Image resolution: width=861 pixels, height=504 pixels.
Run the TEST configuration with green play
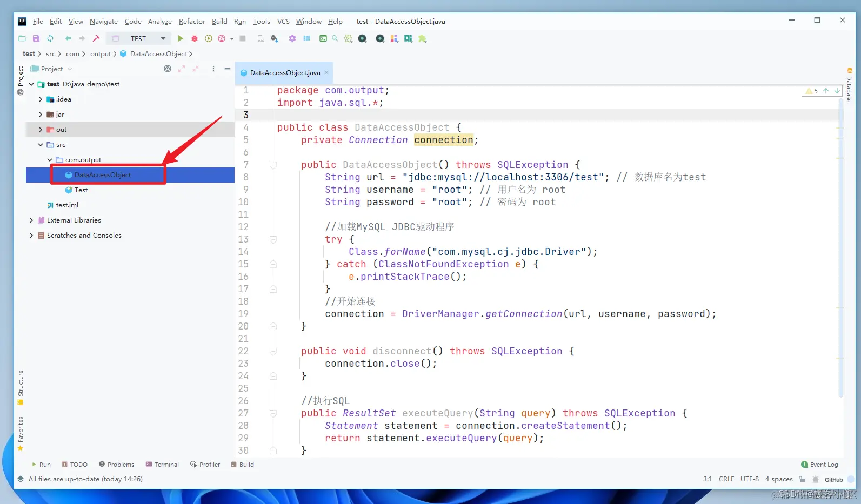(x=181, y=38)
